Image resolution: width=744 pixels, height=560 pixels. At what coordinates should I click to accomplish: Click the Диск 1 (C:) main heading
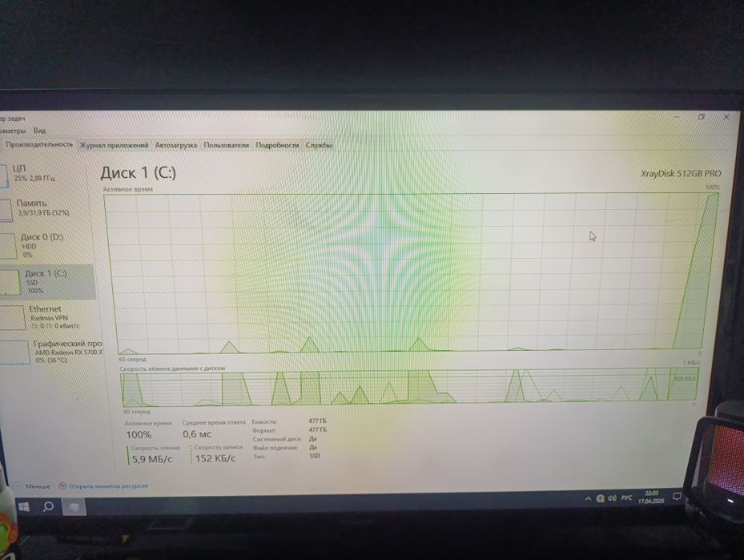click(138, 173)
